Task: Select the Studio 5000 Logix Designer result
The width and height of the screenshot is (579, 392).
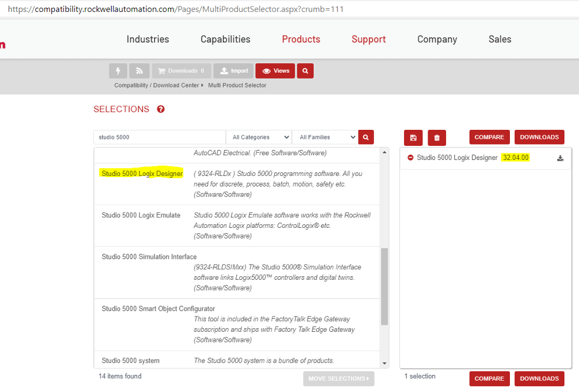Action: point(237,184)
